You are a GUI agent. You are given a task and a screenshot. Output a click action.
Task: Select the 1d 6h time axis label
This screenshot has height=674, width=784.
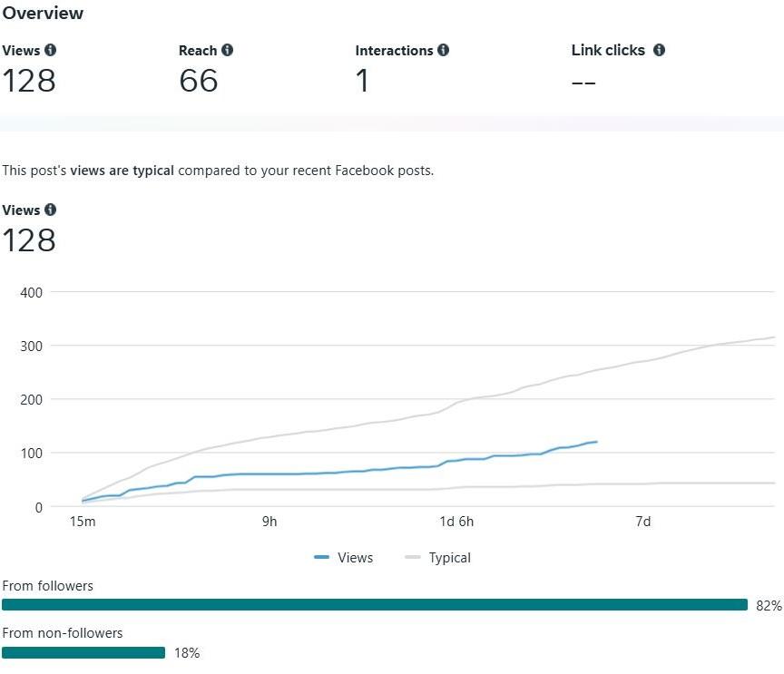coord(456,522)
